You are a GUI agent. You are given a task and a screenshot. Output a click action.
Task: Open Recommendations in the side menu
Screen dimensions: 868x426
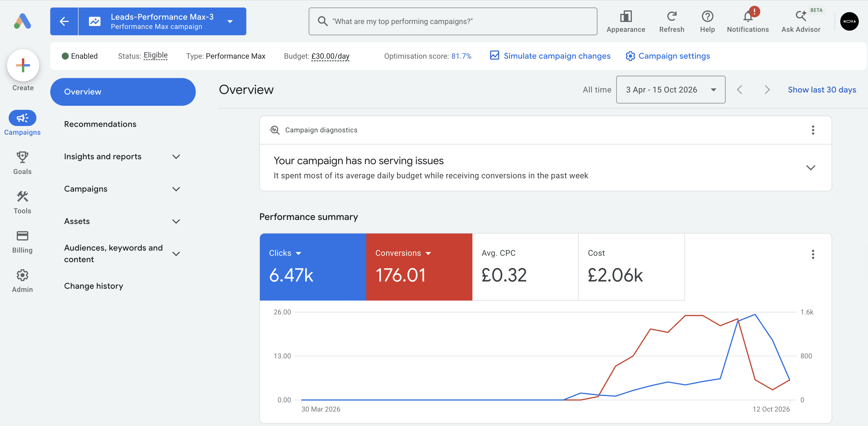coord(100,124)
